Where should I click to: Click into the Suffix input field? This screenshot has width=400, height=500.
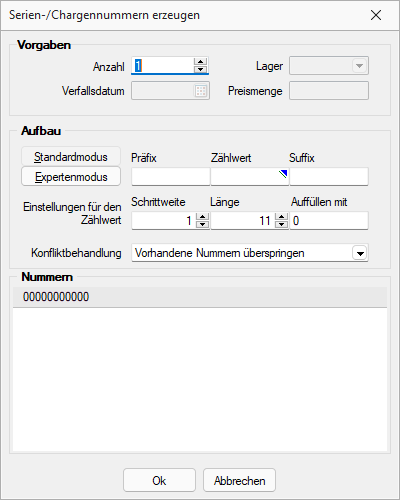pos(329,177)
